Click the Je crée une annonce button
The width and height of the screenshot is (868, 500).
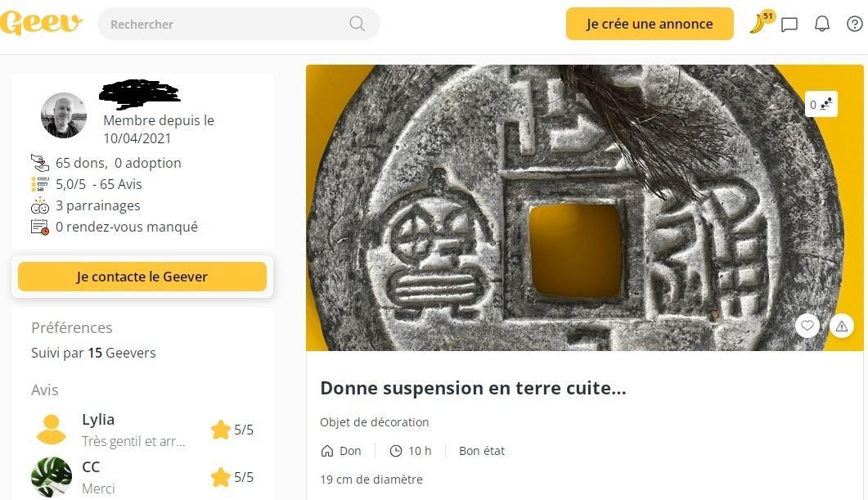click(650, 24)
